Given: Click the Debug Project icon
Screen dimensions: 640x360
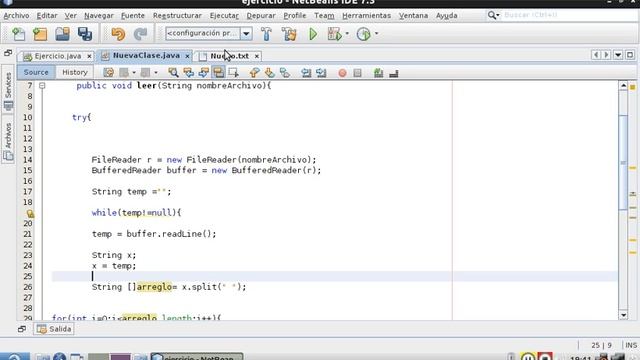Looking at the screenshot, I should point(334,34).
